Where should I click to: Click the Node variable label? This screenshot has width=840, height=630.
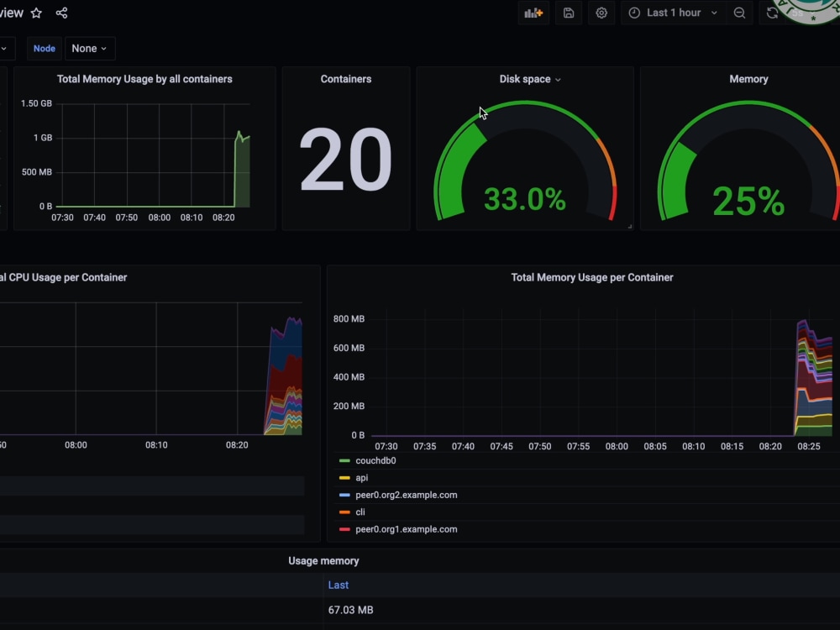(44, 48)
